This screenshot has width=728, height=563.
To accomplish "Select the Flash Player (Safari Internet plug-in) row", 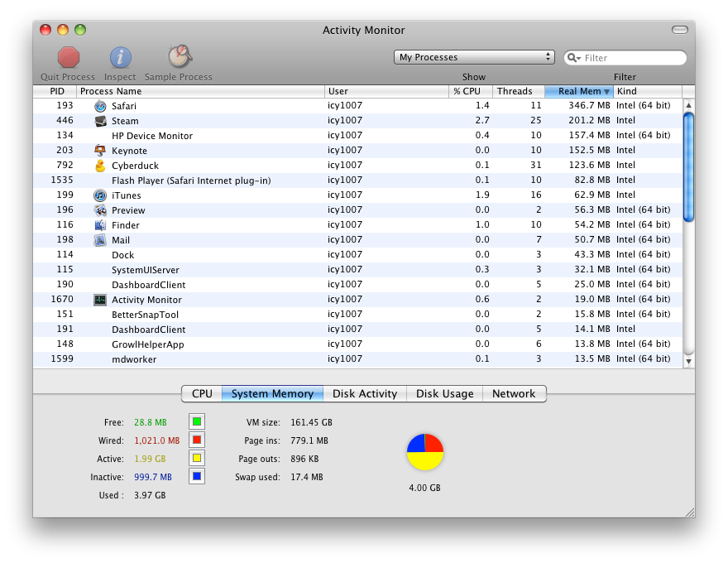I will click(x=358, y=180).
